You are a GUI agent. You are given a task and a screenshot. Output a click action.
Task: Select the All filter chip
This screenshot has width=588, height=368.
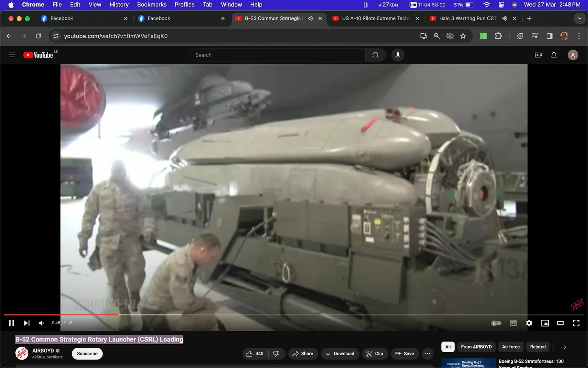(x=448, y=347)
